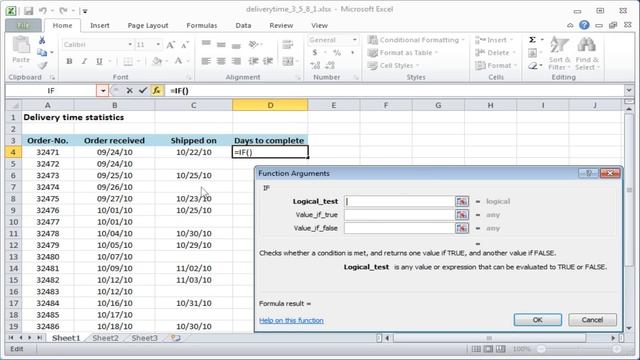Switch to the View tab
This screenshot has height=360, width=640.
point(319,25)
